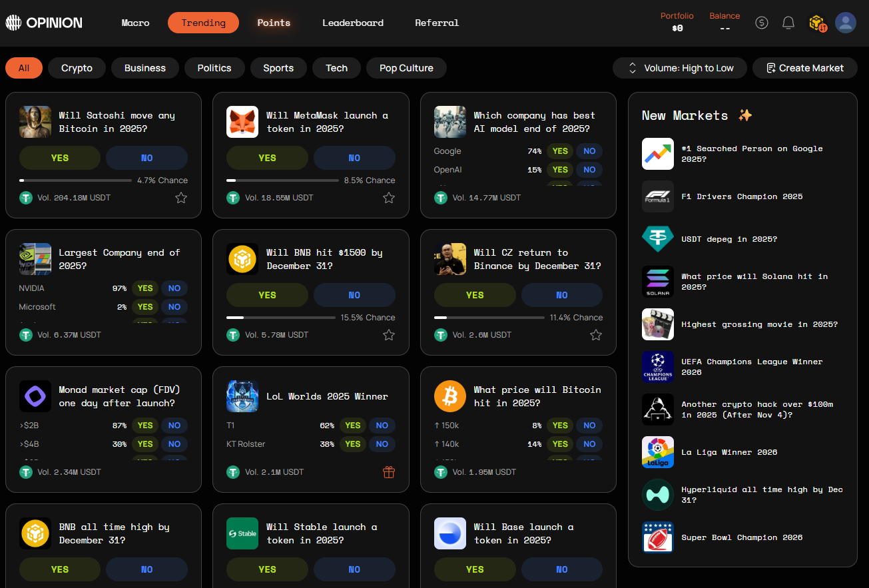Select the Pop Culture category filter
Viewport: 869px width, 588px height.
[x=406, y=68]
